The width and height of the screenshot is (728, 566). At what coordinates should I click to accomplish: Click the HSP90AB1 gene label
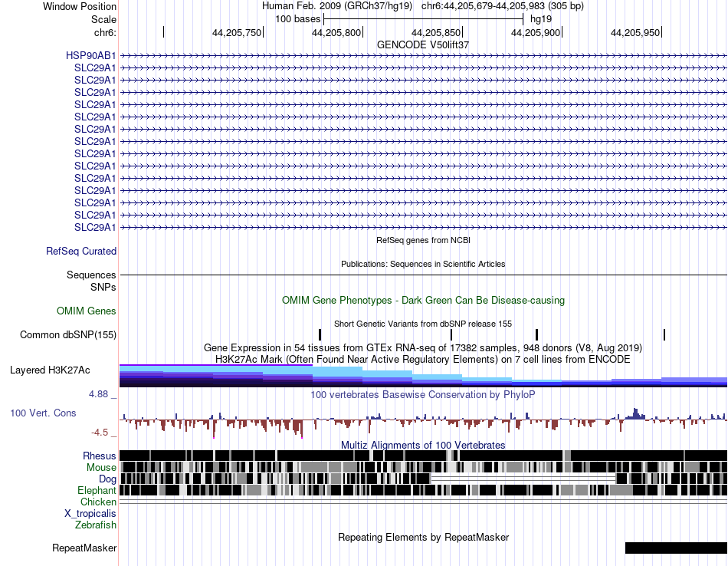91,56
